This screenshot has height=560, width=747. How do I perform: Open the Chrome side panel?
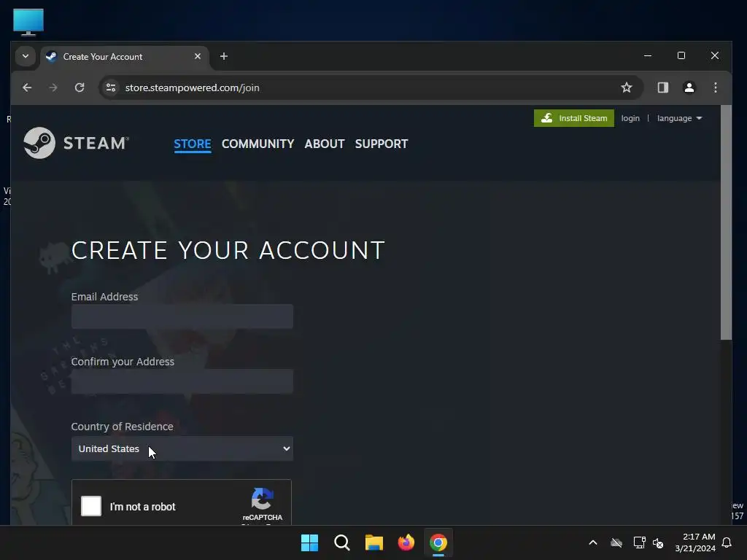pyautogui.click(x=662, y=87)
